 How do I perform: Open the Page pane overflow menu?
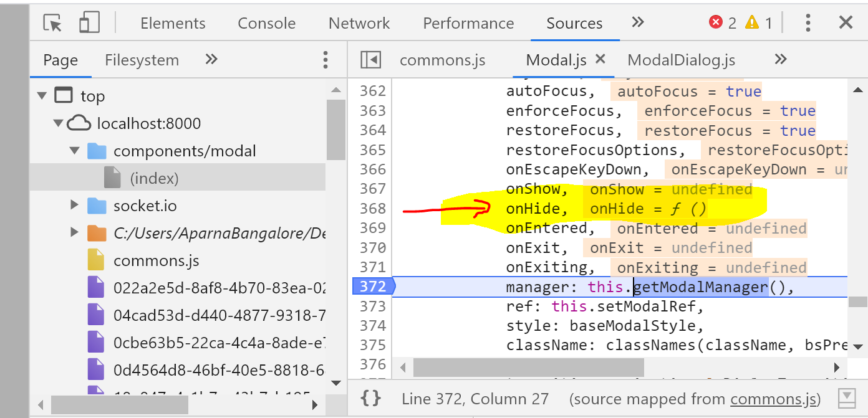325,59
